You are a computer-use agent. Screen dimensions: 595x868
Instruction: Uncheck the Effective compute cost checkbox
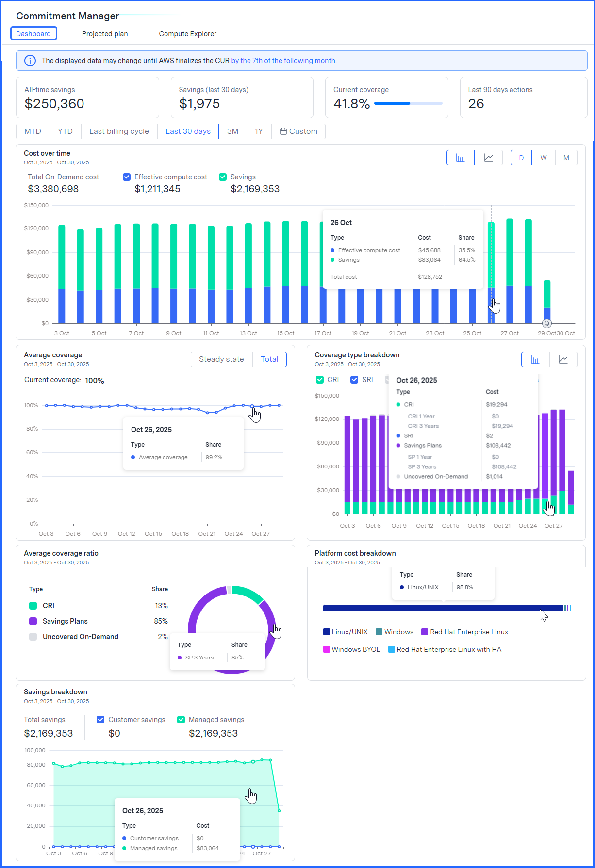click(127, 177)
